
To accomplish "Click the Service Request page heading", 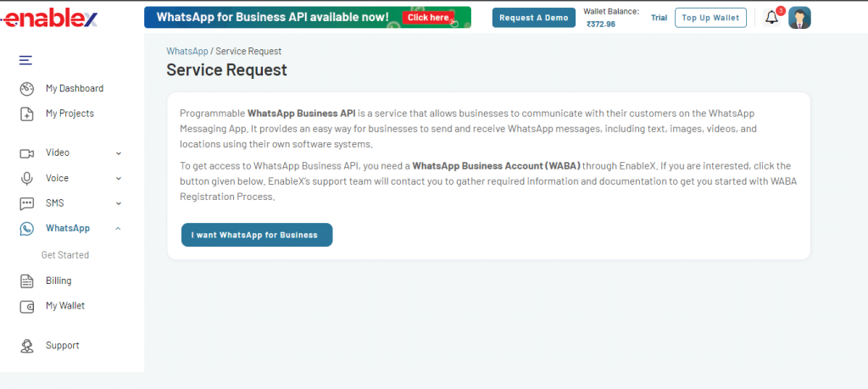I will pos(227,69).
